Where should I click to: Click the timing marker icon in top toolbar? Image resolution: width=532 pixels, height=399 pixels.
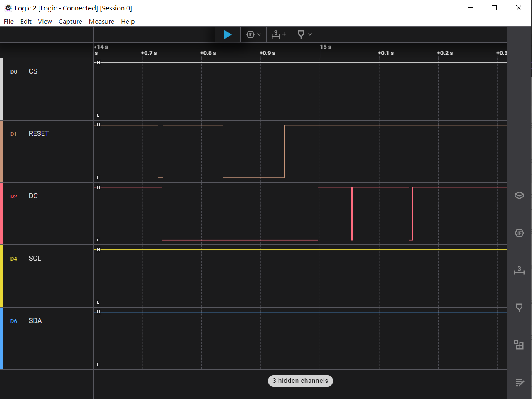[301, 34]
